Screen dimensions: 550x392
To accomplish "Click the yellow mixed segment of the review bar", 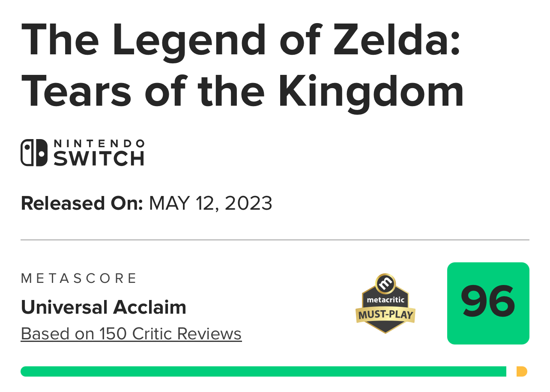I will [522, 371].
